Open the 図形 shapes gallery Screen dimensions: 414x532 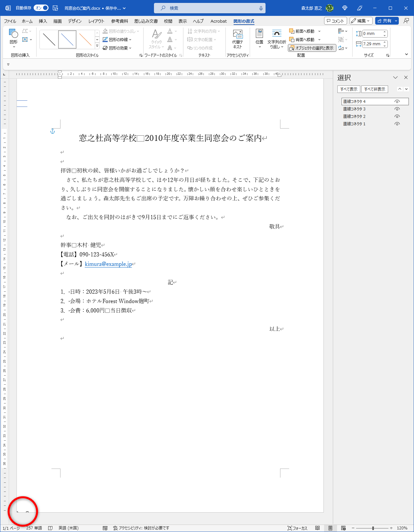click(14, 38)
